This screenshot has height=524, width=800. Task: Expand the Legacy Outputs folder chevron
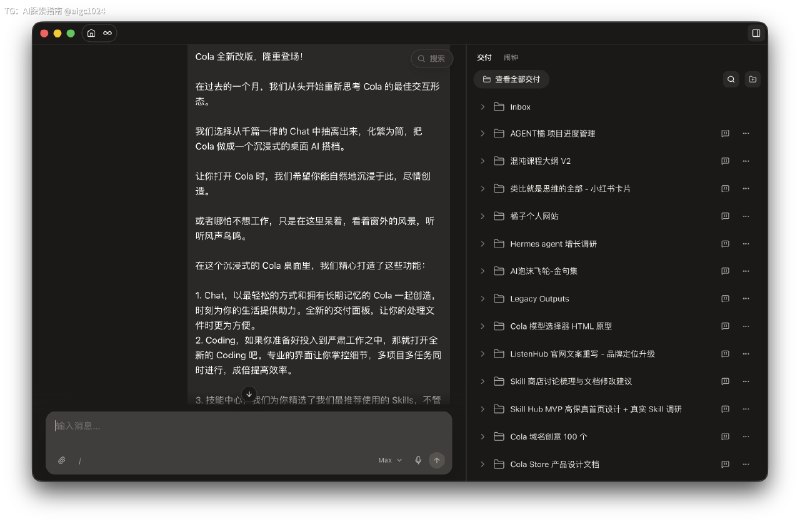point(483,299)
